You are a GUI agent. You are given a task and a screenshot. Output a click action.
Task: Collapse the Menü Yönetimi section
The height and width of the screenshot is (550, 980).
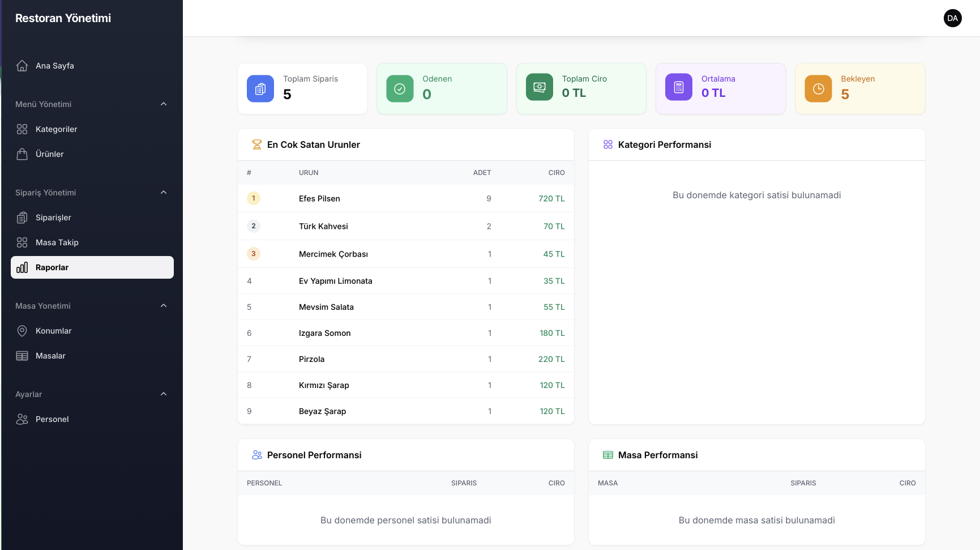coord(164,104)
